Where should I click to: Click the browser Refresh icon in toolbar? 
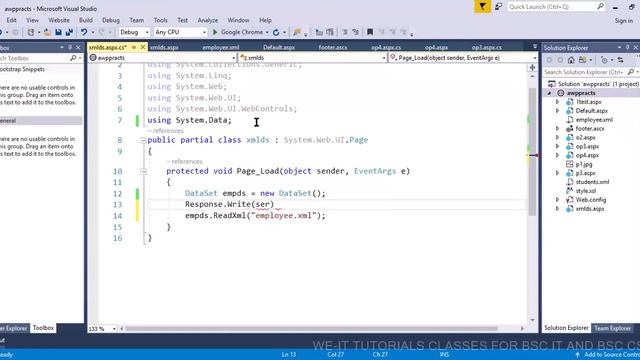276,32
